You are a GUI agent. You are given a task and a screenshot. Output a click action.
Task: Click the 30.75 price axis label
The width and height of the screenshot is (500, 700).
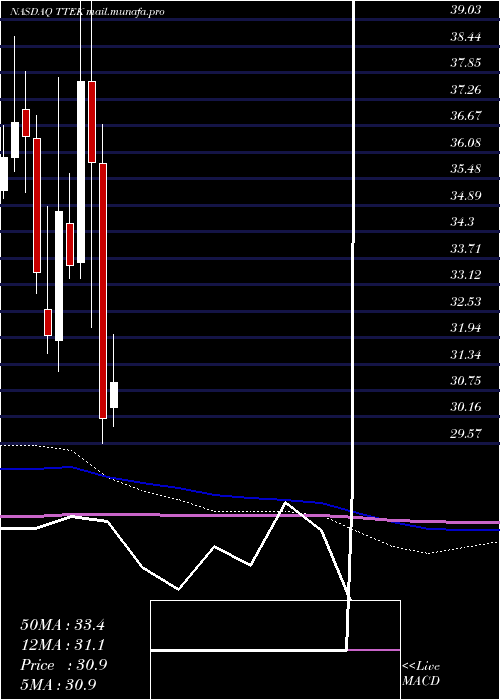[466, 381]
